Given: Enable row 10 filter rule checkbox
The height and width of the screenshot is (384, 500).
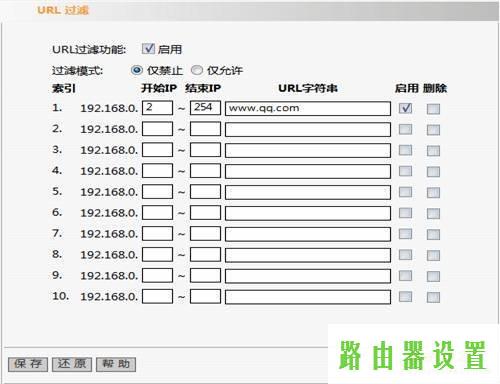Looking at the screenshot, I should coord(405,297).
